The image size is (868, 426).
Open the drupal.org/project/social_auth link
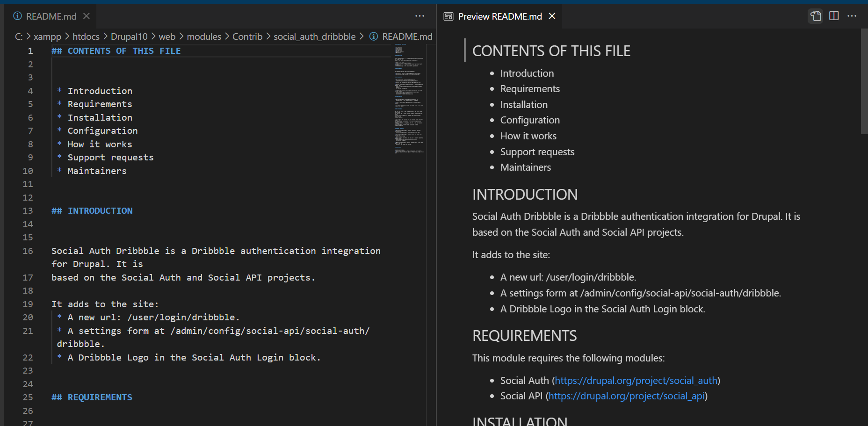636,380
